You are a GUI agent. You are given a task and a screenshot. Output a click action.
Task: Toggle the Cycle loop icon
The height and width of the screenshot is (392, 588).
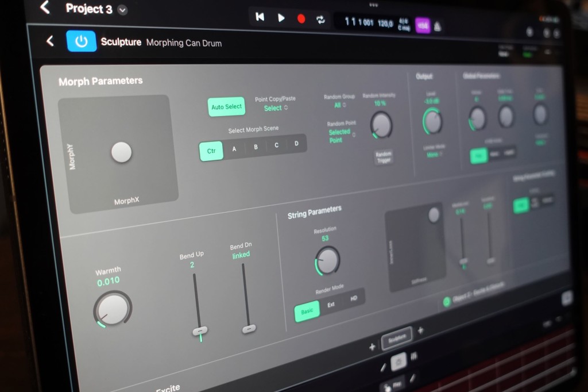320,20
